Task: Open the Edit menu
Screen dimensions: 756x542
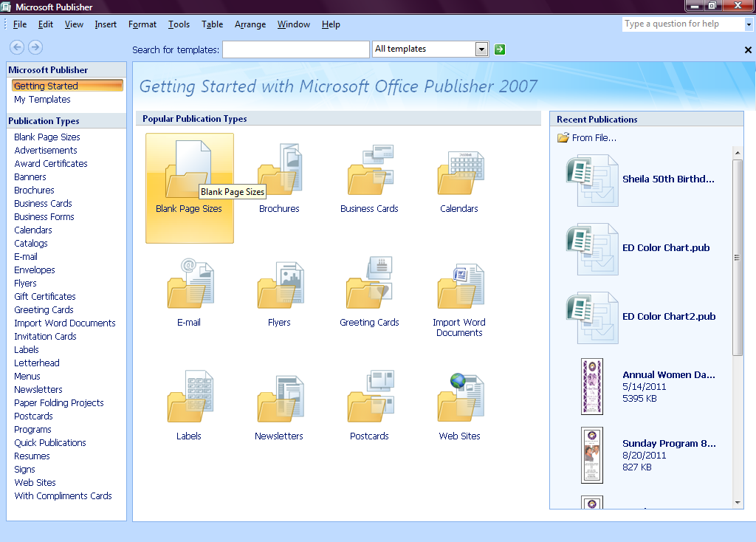Action: [46, 24]
